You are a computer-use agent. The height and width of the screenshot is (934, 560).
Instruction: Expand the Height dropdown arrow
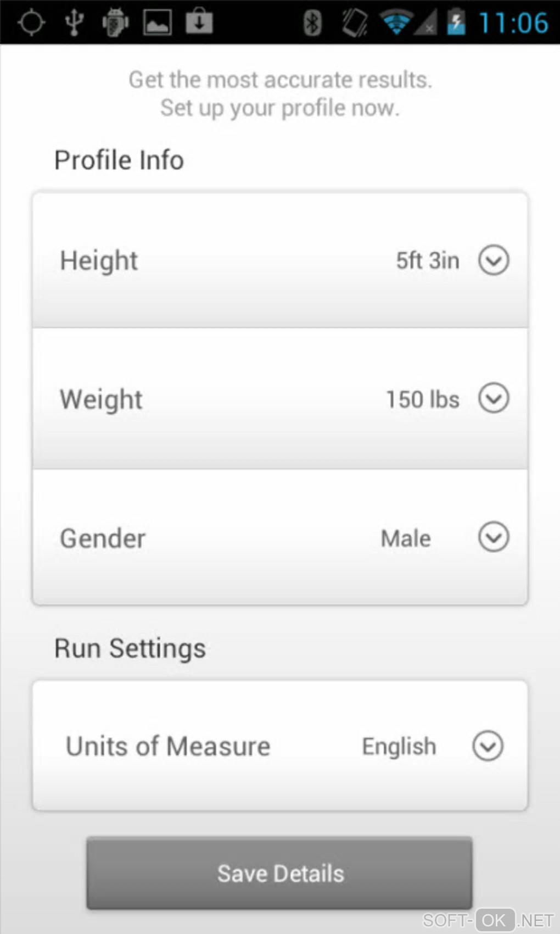pos(494,260)
